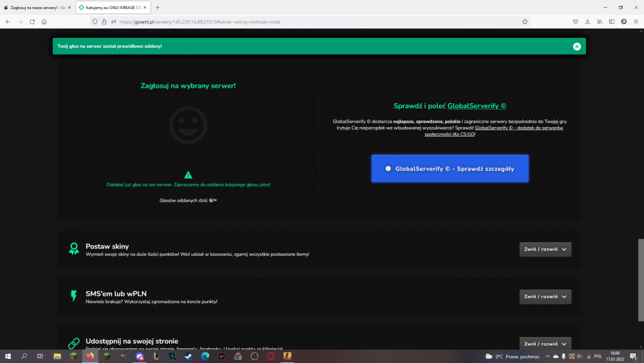Open Steam from the taskbar
644x363 pixels.
coord(189,357)
